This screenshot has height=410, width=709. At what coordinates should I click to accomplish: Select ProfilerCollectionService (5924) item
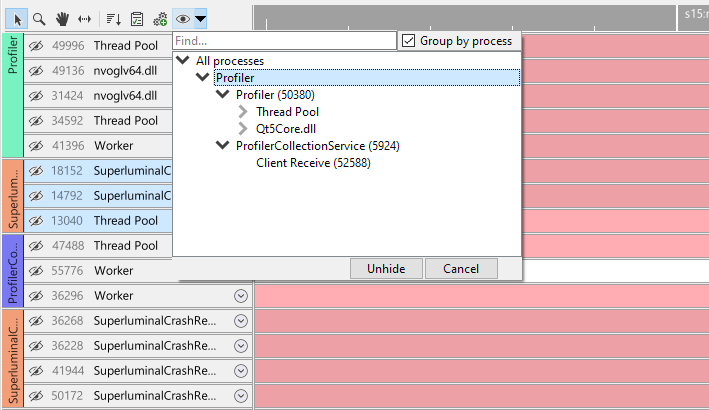point(310,146)
